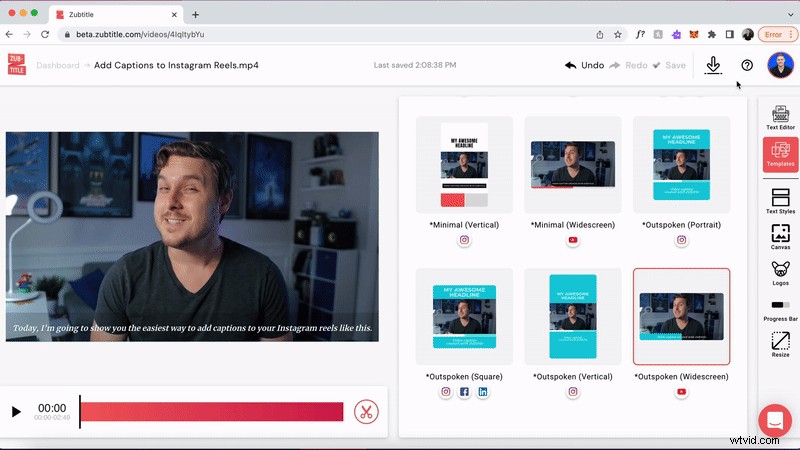
Task: Click Instagram icon under Outspoken (Vertical)
Action: point(573,392)
